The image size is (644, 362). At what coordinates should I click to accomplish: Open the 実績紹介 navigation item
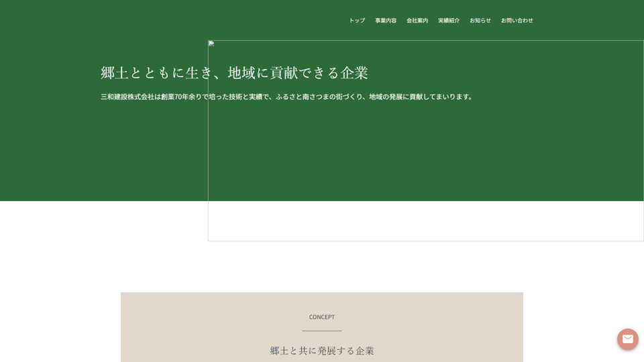449,21
